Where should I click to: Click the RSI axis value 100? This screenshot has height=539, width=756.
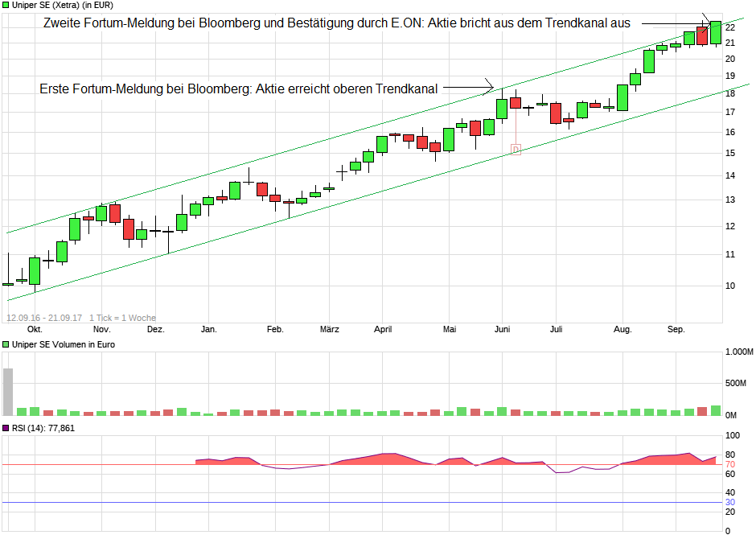coord(733,435)
